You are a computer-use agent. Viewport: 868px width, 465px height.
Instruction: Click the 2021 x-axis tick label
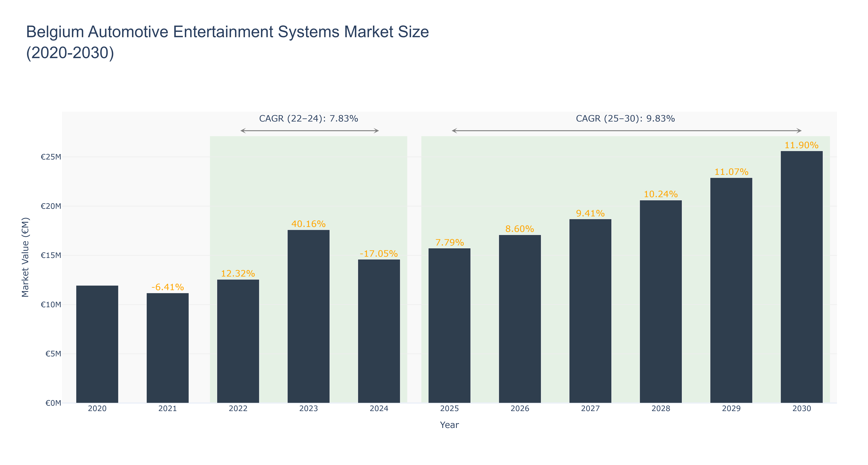pos(167,408)
